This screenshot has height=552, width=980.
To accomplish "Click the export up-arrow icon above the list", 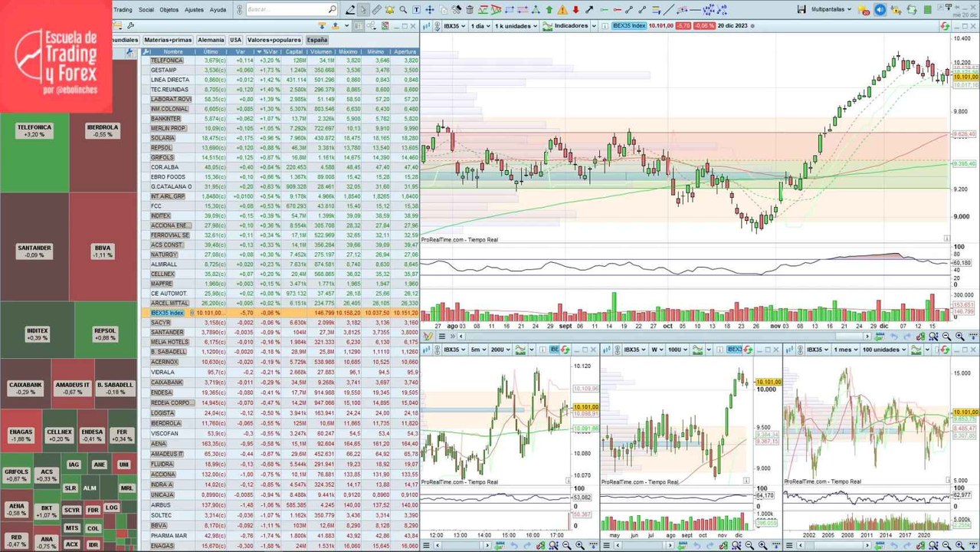I will 336,26.
